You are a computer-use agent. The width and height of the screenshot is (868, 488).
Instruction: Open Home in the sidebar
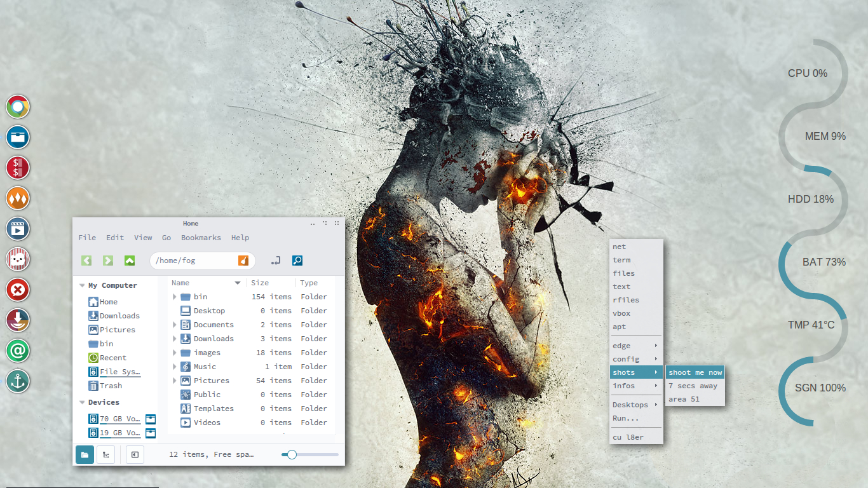[103, 302]
